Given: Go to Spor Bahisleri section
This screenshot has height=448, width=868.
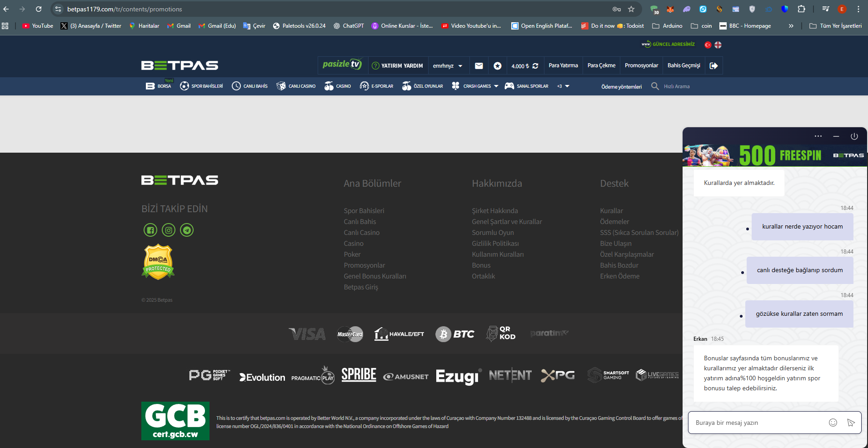Looking at the screenshot, I should click(201, 86).
